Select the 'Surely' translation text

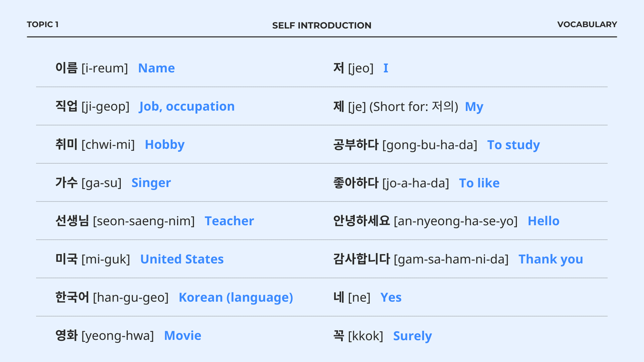tap(413, 336)
